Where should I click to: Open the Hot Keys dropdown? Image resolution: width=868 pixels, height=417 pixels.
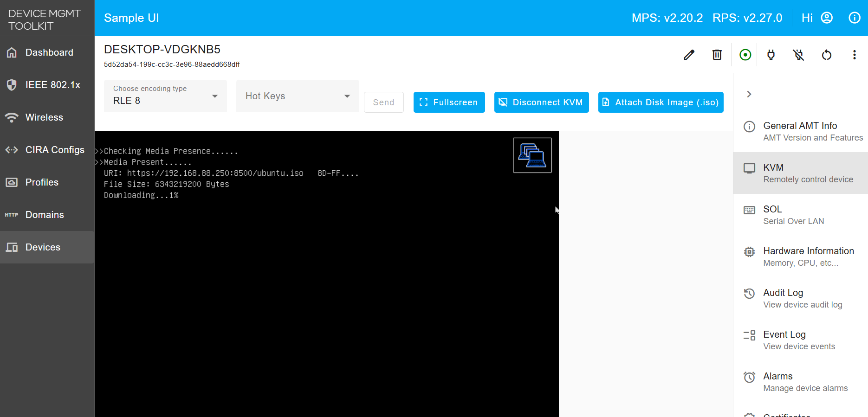(x=298, y=96)
